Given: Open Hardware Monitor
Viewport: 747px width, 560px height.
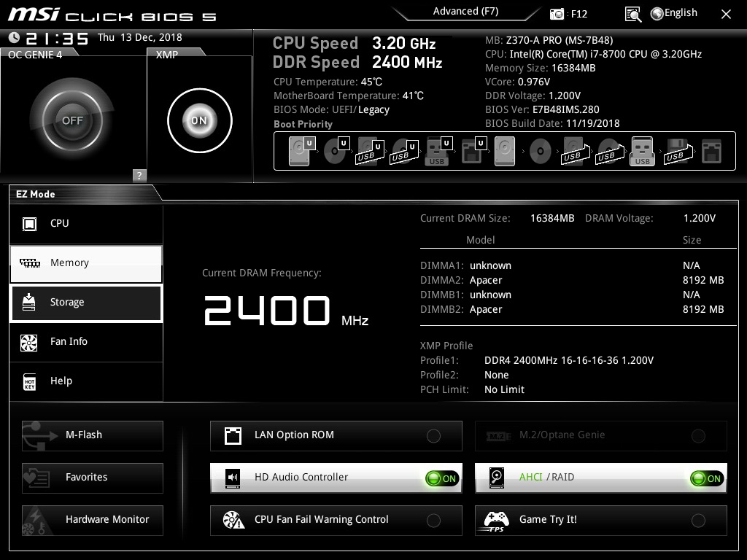Looking at the screenshot, I should pos(93,521).
